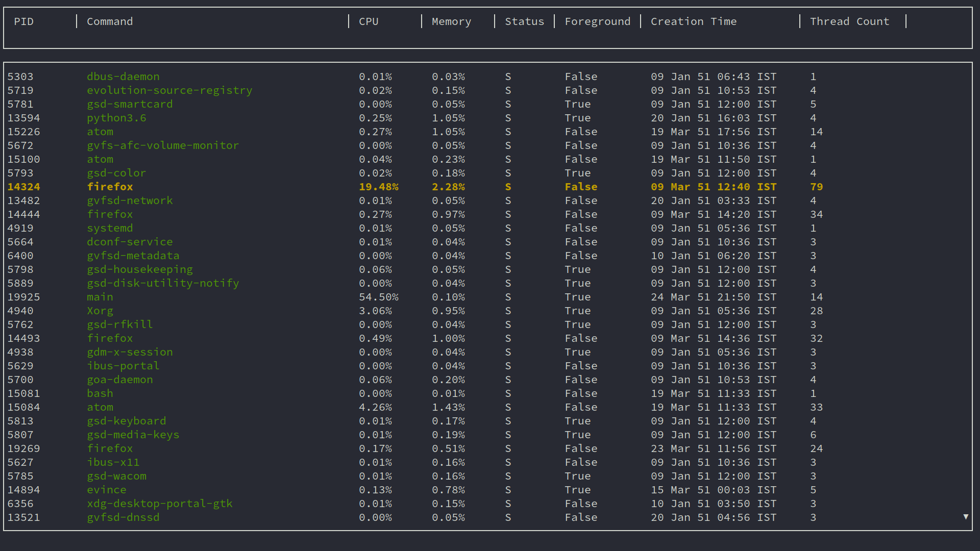Select the gvfsd-dnssd process row

point(123,517)
